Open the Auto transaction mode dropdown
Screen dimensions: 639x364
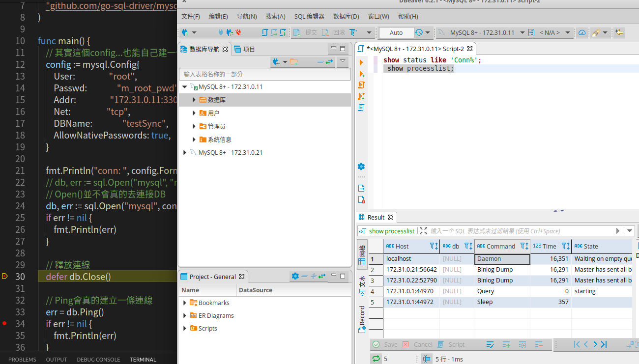click(396, 32)
